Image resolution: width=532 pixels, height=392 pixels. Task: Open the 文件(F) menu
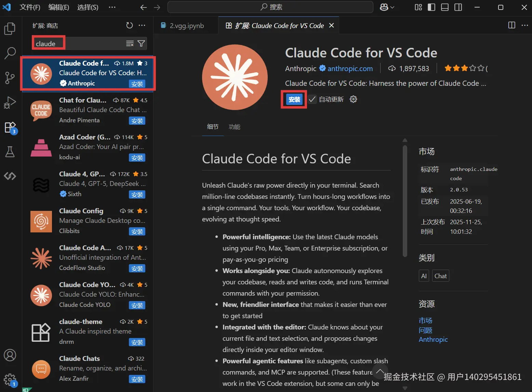30,7
